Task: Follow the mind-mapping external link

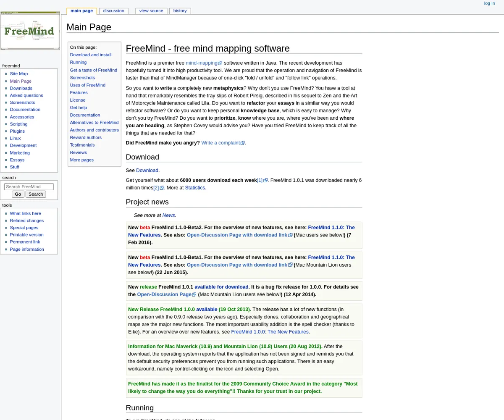Action: tap(202, 63)
